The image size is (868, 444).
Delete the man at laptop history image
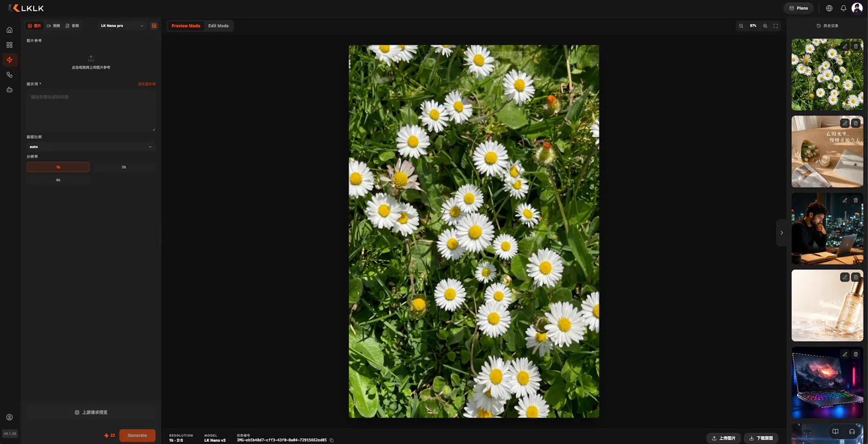click(x=856, y=200)
